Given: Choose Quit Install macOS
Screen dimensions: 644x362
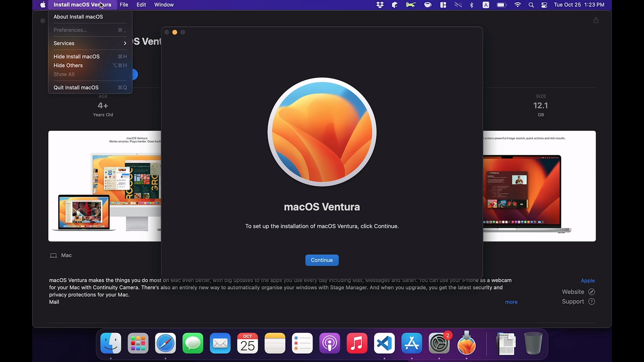Looking at the screenshot, I should (x=90, y=88).
